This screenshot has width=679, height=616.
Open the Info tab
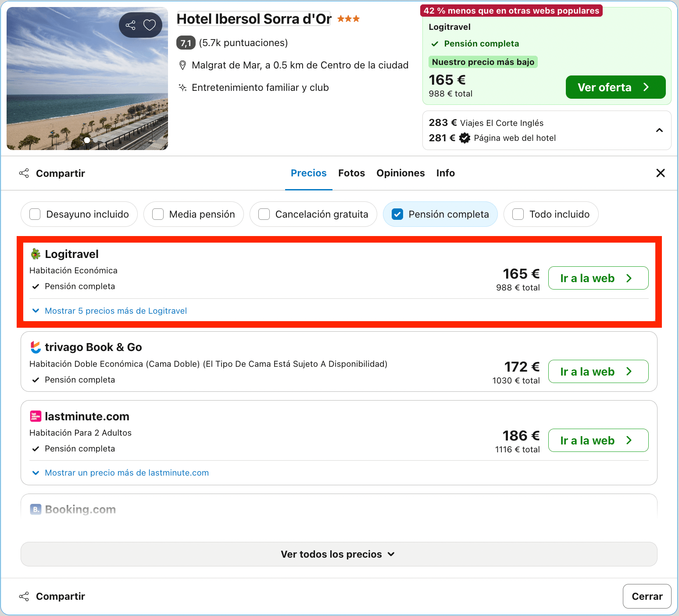[445, 173]
